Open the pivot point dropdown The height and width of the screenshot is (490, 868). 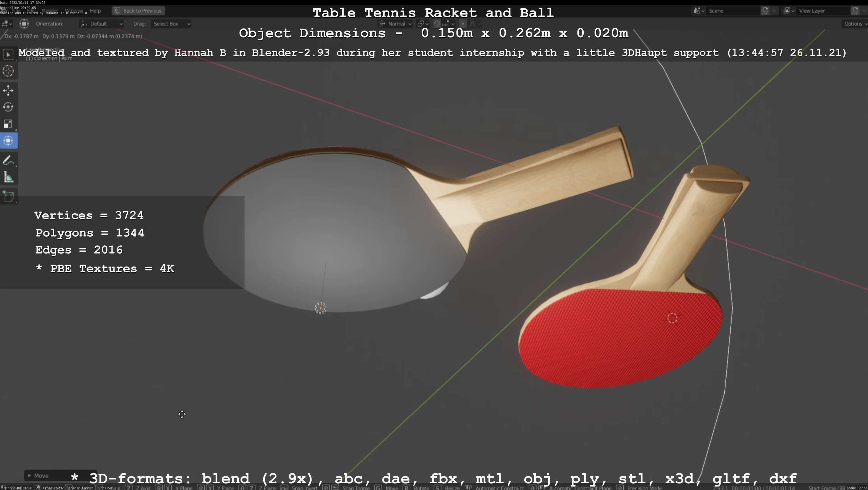[x=423, y=23]
